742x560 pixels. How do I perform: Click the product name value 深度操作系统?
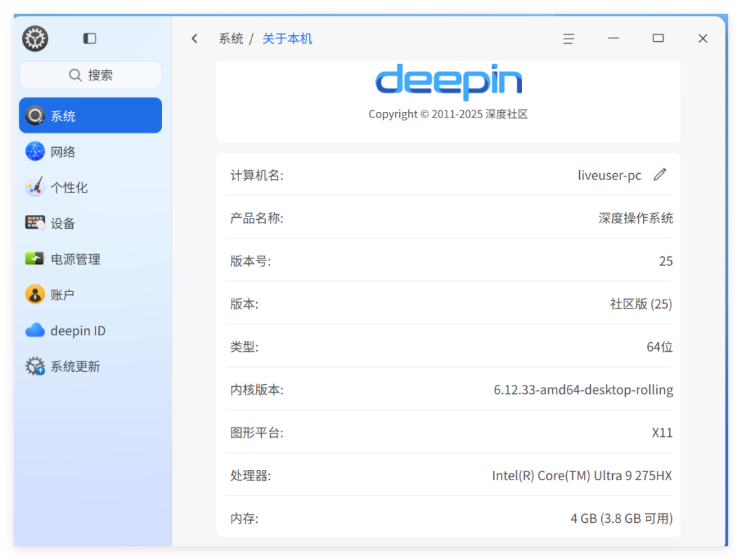pyautogui.click(x=636, y=218)
